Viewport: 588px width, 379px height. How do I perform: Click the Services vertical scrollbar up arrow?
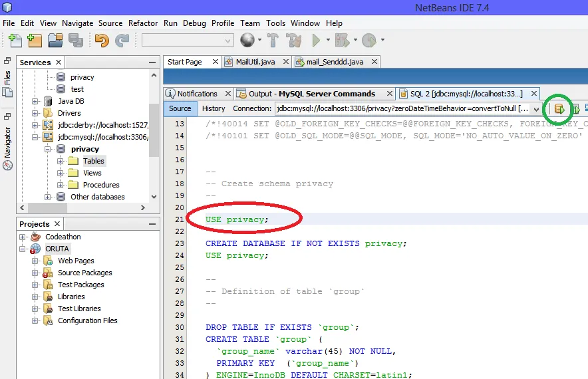point(154,75)
